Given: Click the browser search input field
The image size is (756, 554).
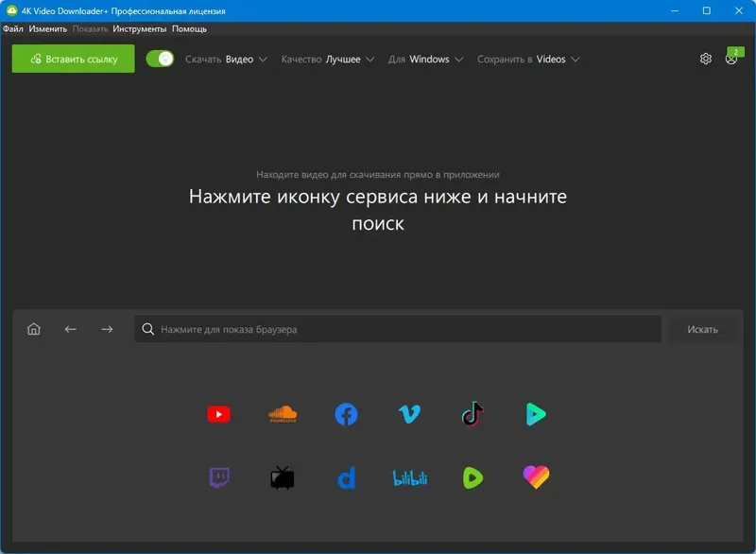Looking at the screenshot, I should pyautogui.click(x=397, y=329).
